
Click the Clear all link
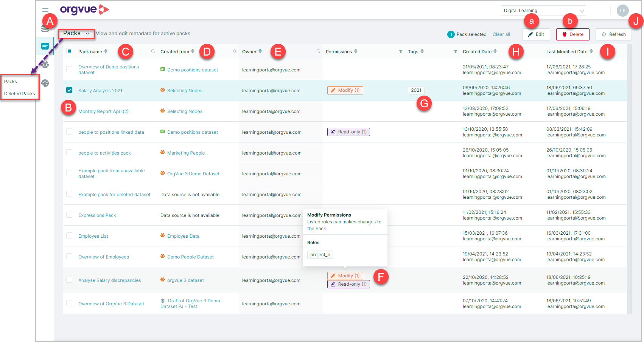point(501,34)
